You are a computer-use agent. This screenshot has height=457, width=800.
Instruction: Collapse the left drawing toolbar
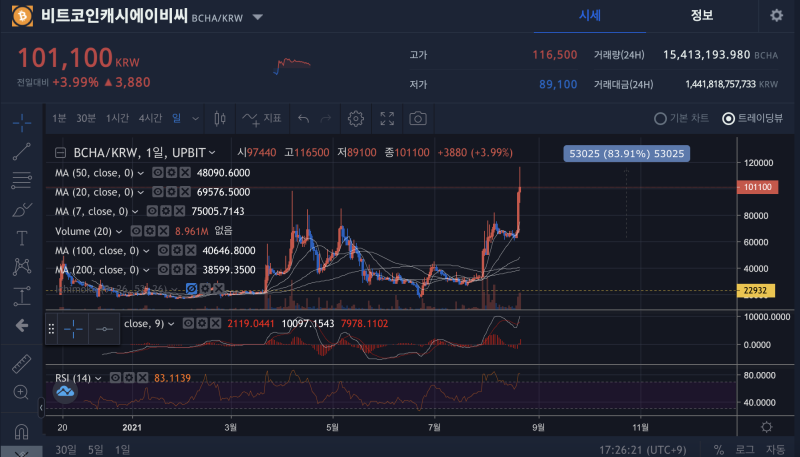pos(41,407)
